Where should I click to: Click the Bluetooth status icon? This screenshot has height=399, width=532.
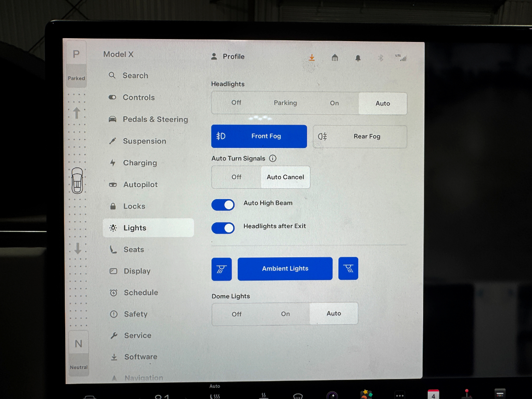pos(380,58)
